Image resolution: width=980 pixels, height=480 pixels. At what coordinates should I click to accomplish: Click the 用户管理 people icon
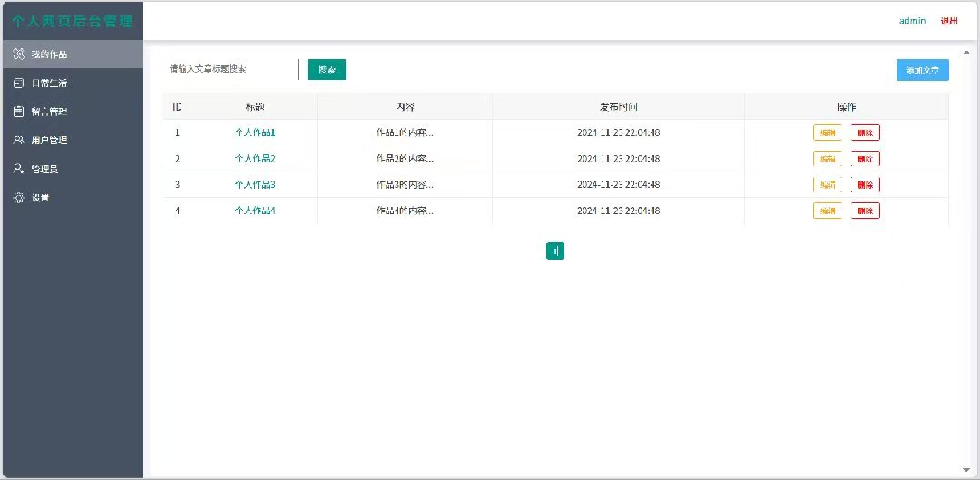click(18, 141)
